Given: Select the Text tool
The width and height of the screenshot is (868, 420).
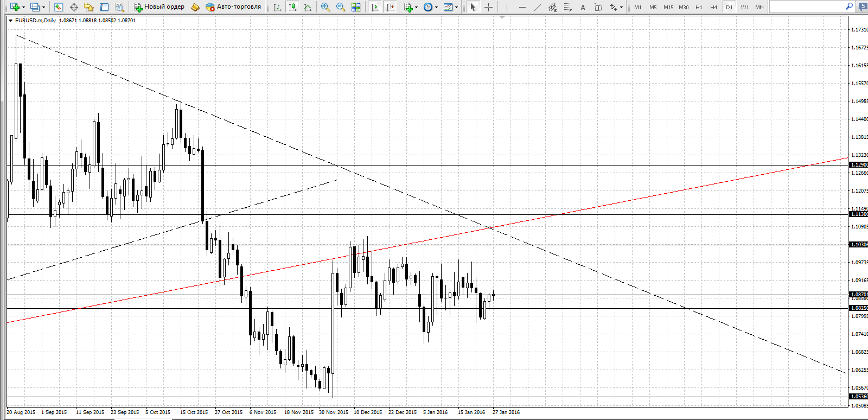Looking at the screenshot, I should [583, 7].
